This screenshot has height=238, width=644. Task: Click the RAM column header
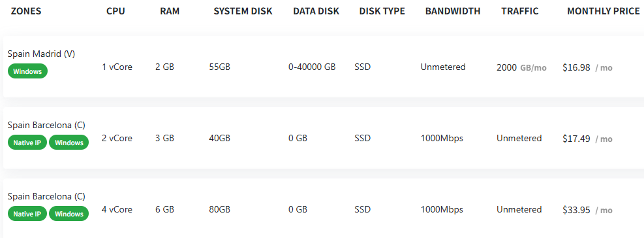click(170, 12)
